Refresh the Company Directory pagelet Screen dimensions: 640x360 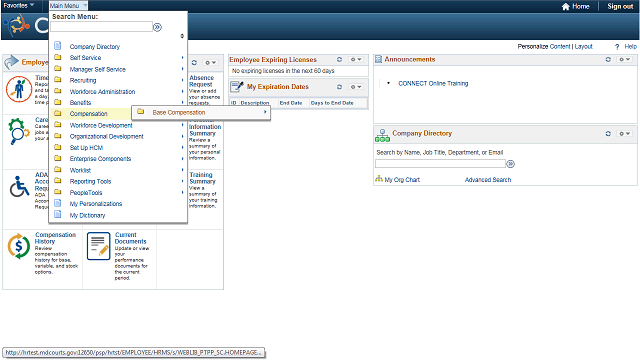coord(608,133)
